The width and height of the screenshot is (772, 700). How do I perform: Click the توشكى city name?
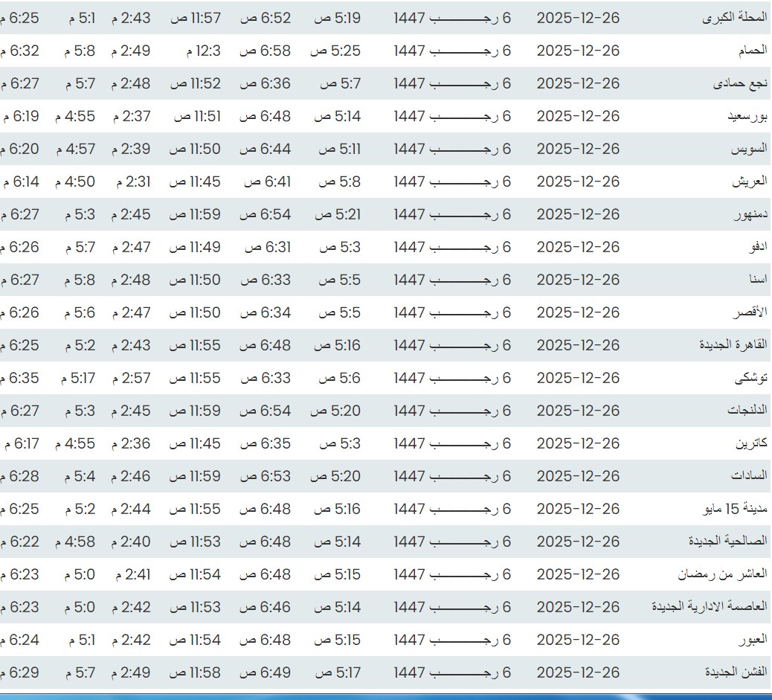pos(750,379)
